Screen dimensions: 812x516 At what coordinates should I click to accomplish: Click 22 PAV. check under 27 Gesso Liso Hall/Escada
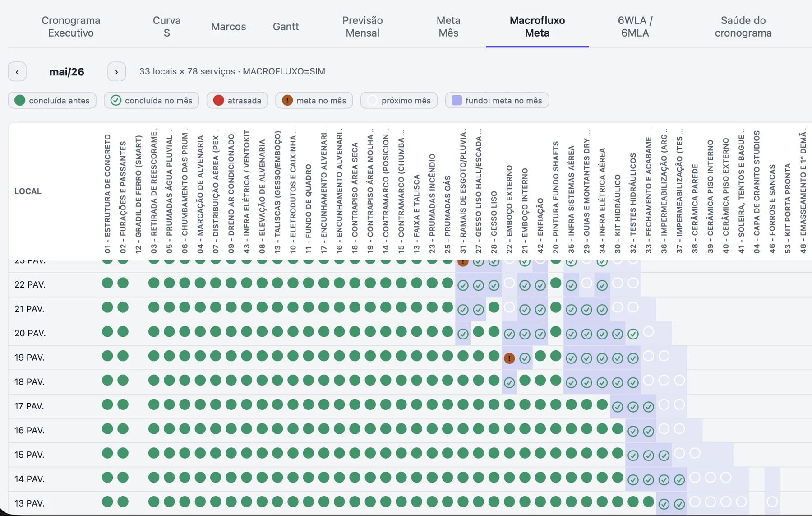click(479, 285)
